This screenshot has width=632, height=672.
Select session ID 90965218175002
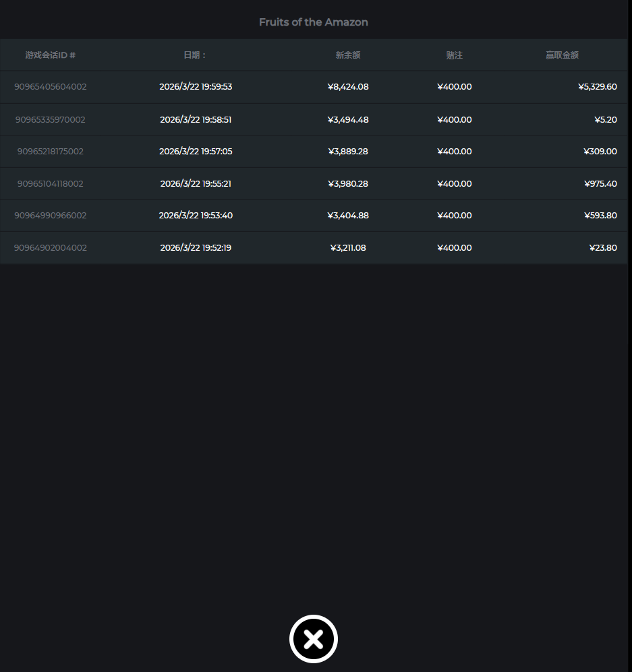pyautogui.click(x=51, y=152)
